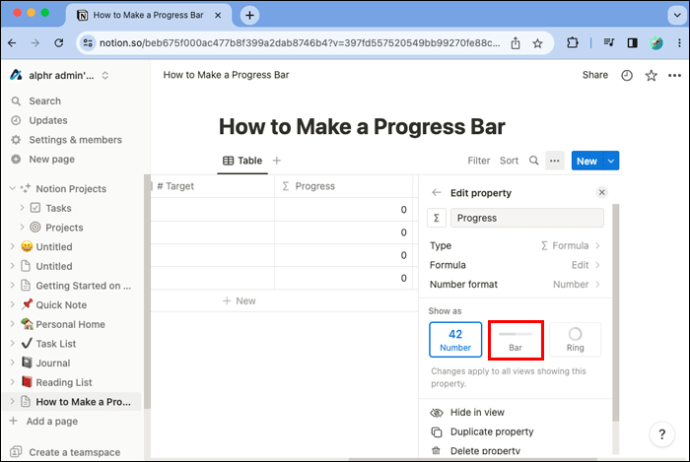Open Number format options
Screen dimensions: 690x462
(515, 284)
